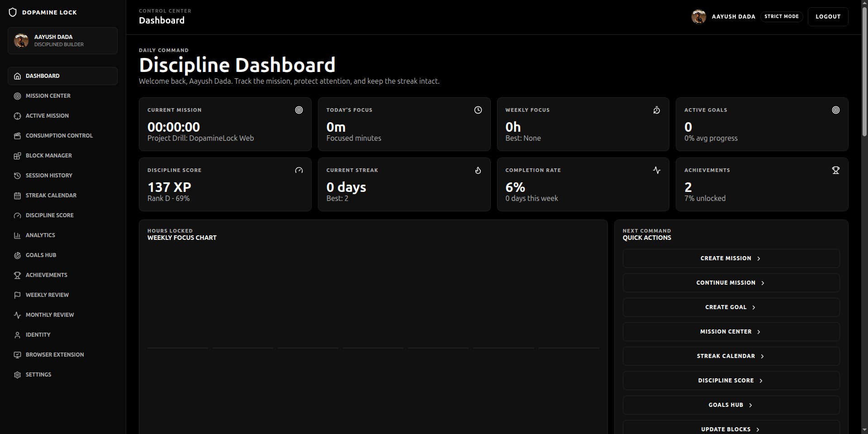Click the chevron on Mission Center quick action

pyautogui.click(x=759, y=332)
